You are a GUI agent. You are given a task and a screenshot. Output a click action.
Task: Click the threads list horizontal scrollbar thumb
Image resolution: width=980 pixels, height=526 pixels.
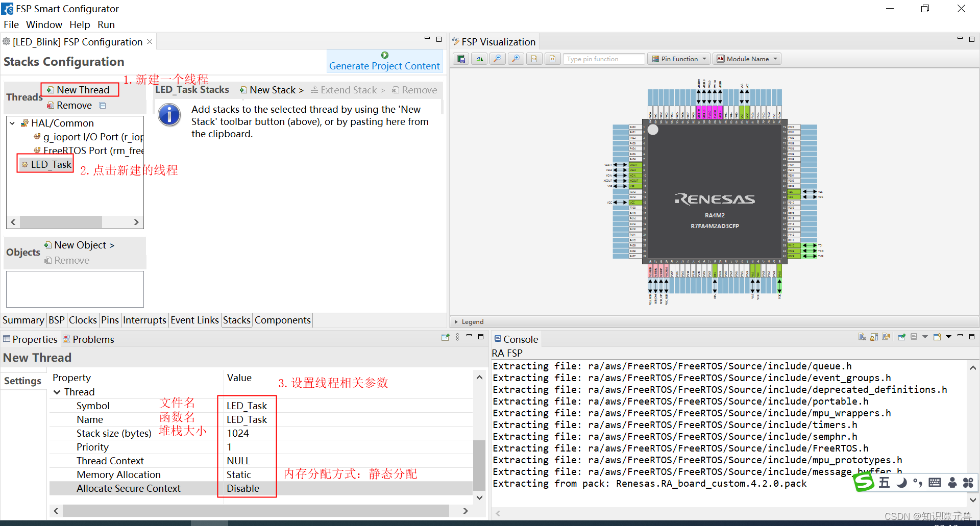[x=61, y=222]
